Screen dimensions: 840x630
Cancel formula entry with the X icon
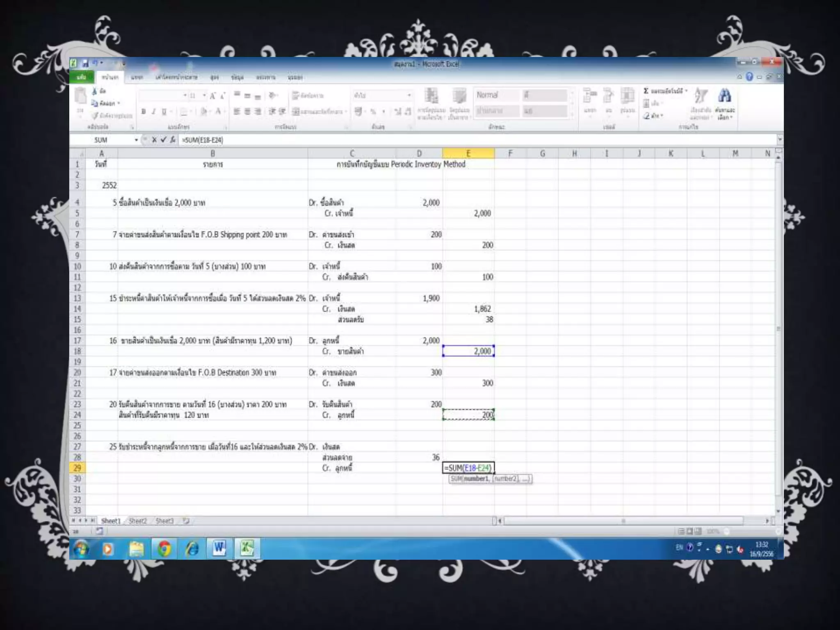coord(154,140)
